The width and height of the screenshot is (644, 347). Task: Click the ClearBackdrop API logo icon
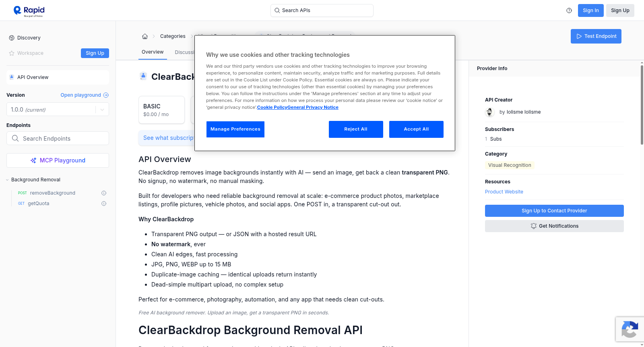click(143, 76)
